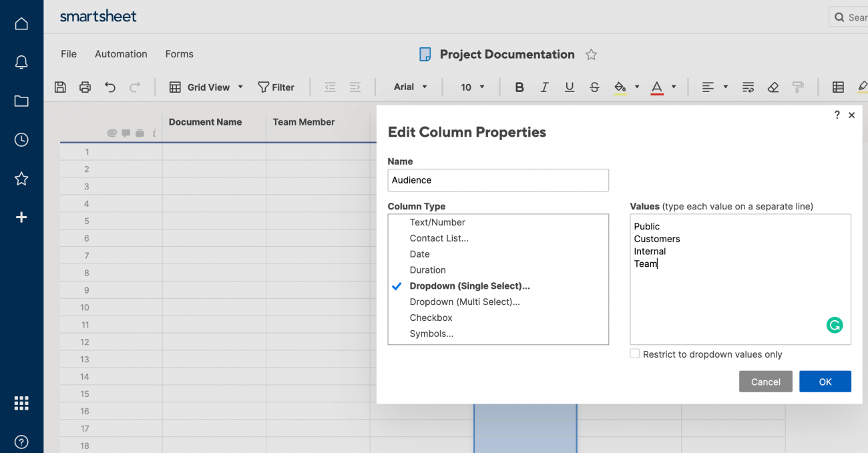Screen dimensions: 868x453
Task: Open the Arial font dropdown
Action: 409,87
